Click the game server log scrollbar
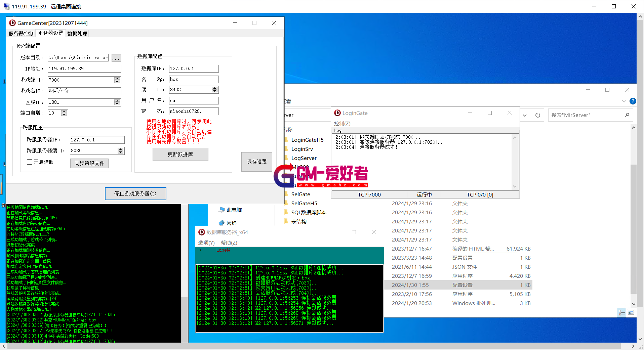 (184, 273)
